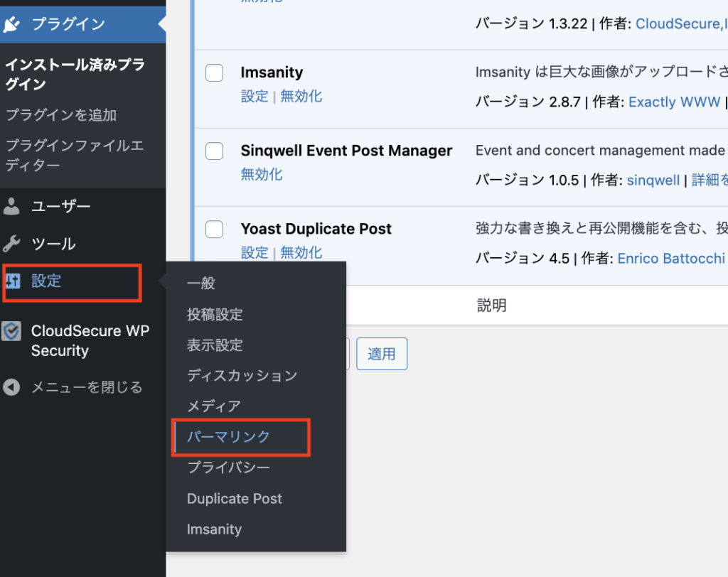Select the Imsanity plugin checkbox
Screen dimensions: 728x577
pos(214,72)
